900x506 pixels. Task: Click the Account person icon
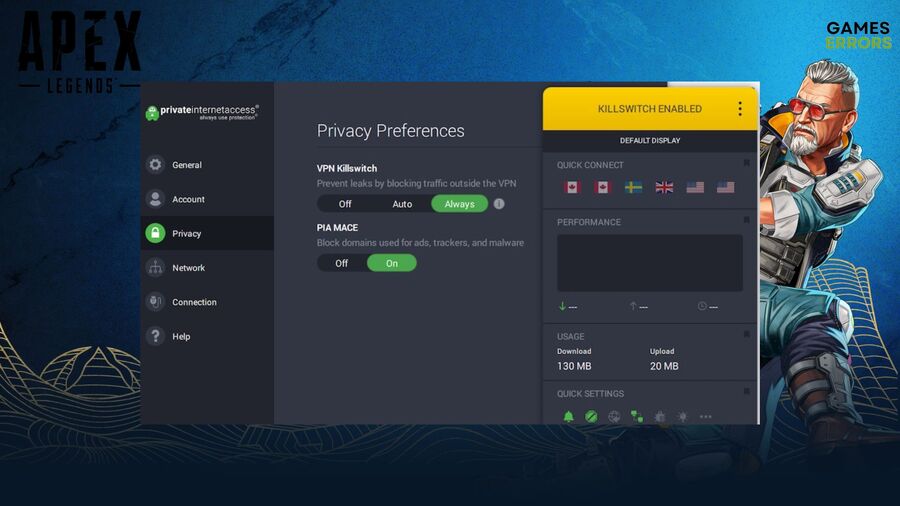(155, 199)
